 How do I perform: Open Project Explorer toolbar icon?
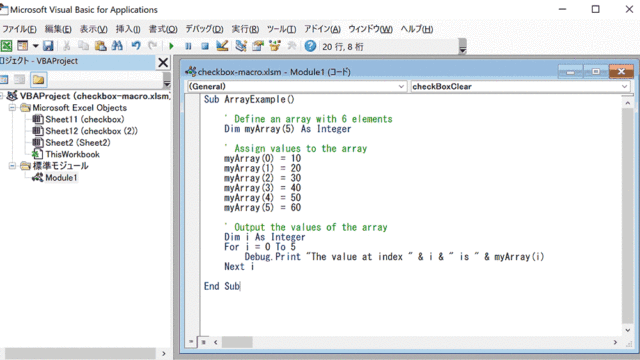pos(241,46)
